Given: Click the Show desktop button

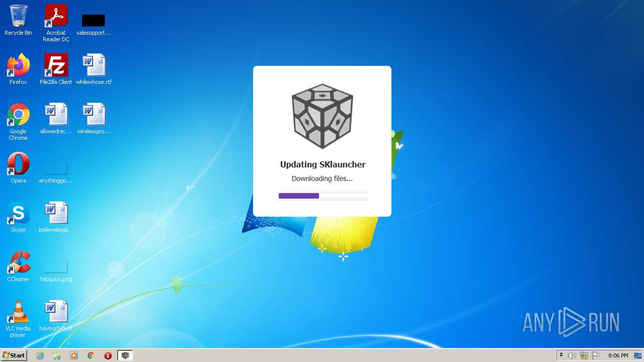Looking at the screenshot, I should point(638,355).
